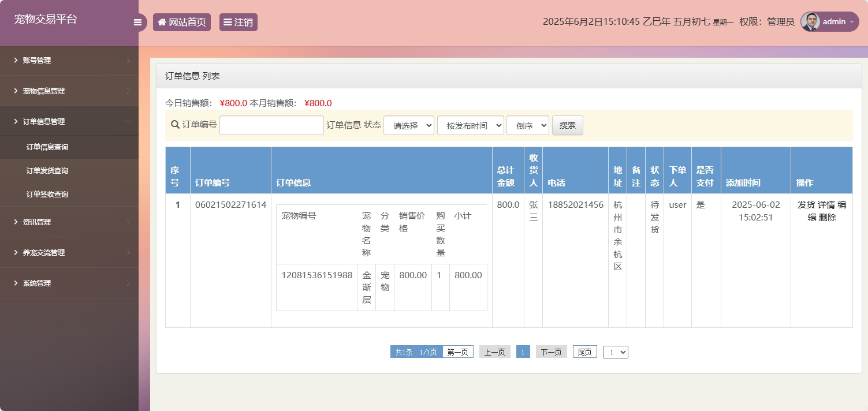Toggle the sidebar hamburger menu icon

click(x=137, y=23)
